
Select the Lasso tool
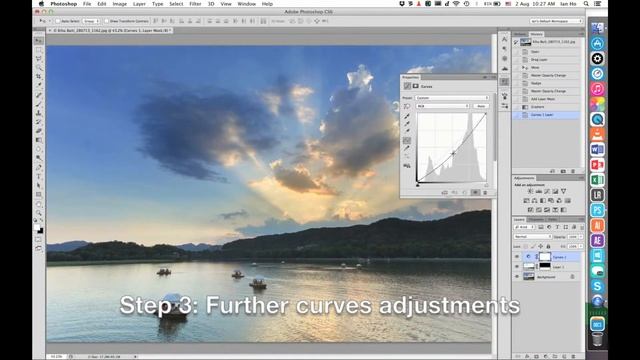[39, 59]
